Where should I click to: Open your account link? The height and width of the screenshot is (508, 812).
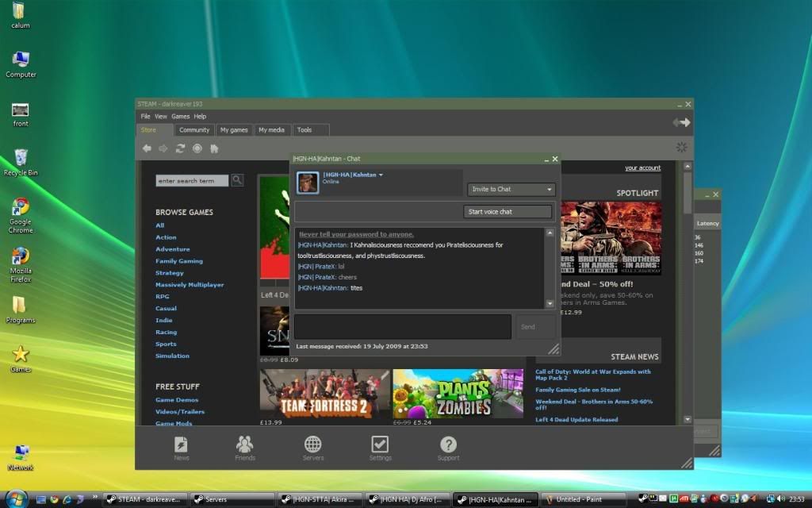click(642, 168)
